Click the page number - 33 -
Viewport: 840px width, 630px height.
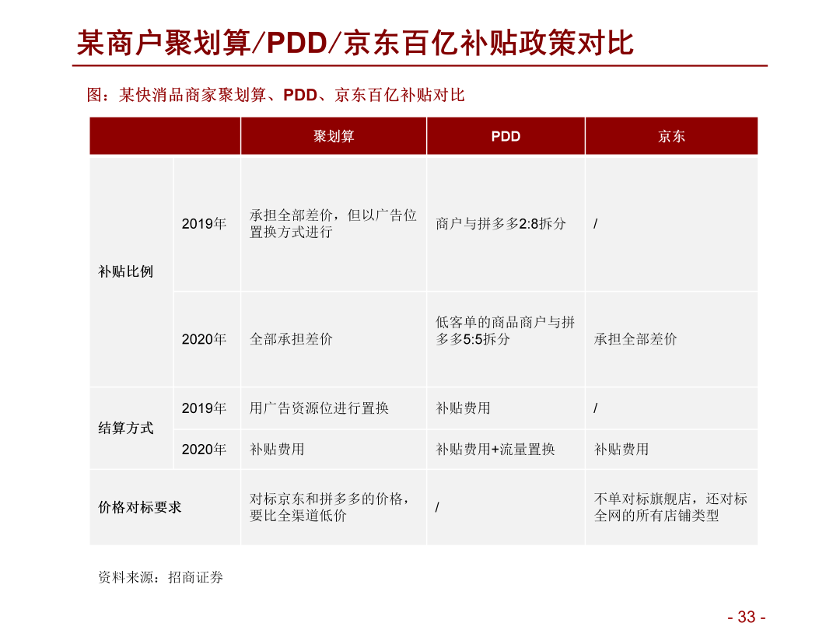click(747, 617)
